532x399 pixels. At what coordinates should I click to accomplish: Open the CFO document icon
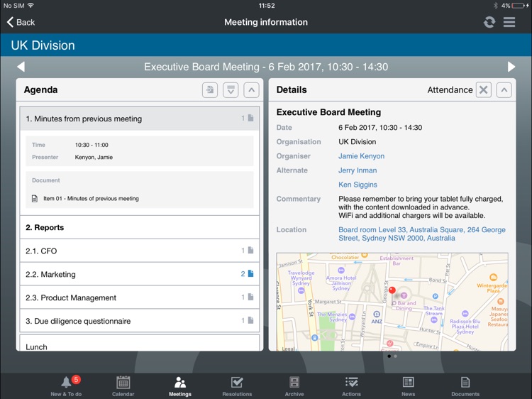pyautogui.click(x=250, y=251)
